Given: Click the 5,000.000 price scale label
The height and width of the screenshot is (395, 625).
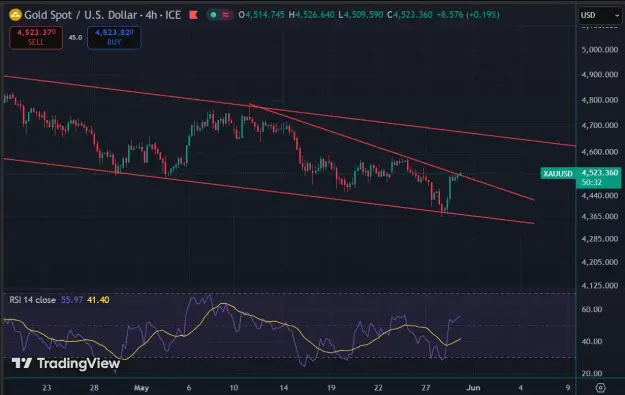Looking at the screenshot, I should tap(600, 49).
